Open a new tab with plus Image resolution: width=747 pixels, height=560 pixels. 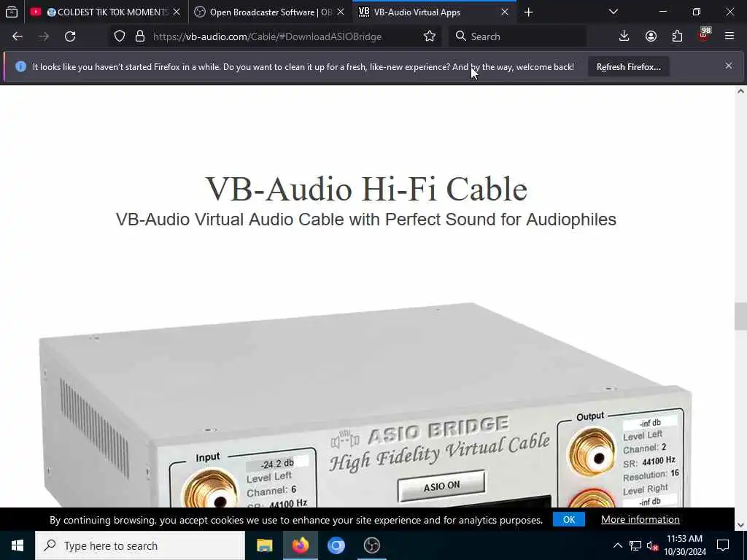528,12
